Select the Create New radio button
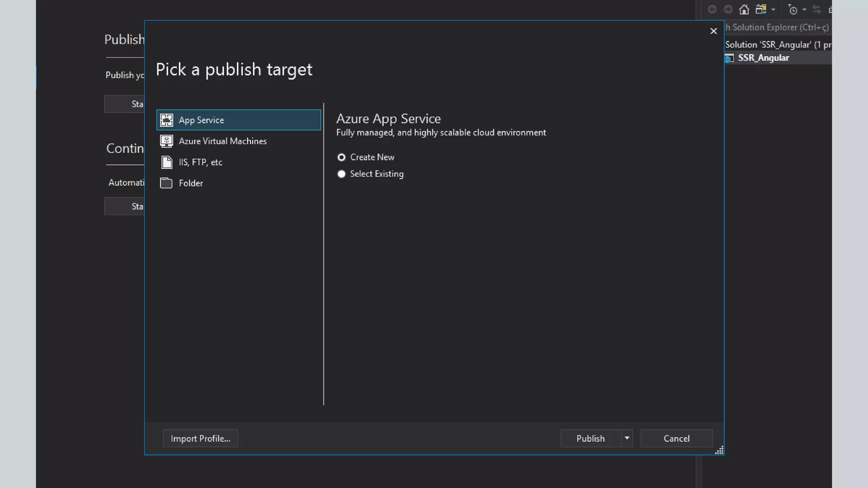Viewport: 868px width, 488px height. 341,157
